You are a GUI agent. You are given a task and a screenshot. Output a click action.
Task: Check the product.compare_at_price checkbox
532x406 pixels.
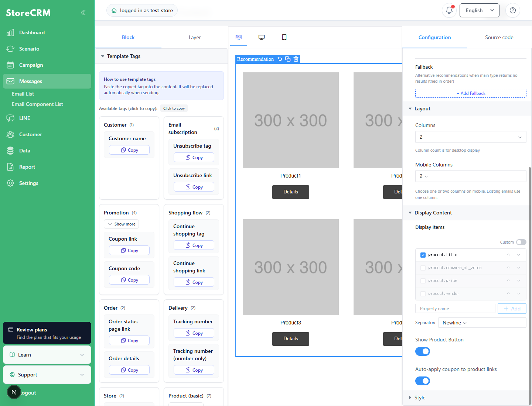[x=423, y=268]
